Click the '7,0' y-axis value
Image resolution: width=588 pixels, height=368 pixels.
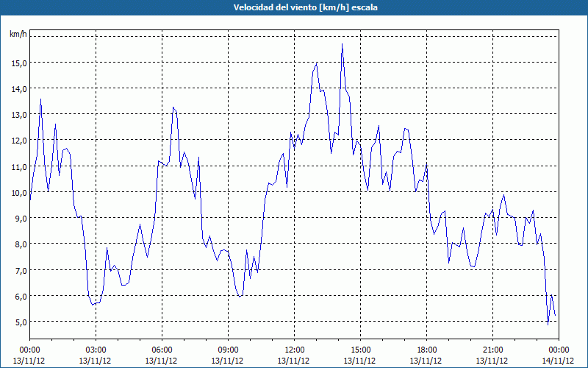click(x=21, y=271)
